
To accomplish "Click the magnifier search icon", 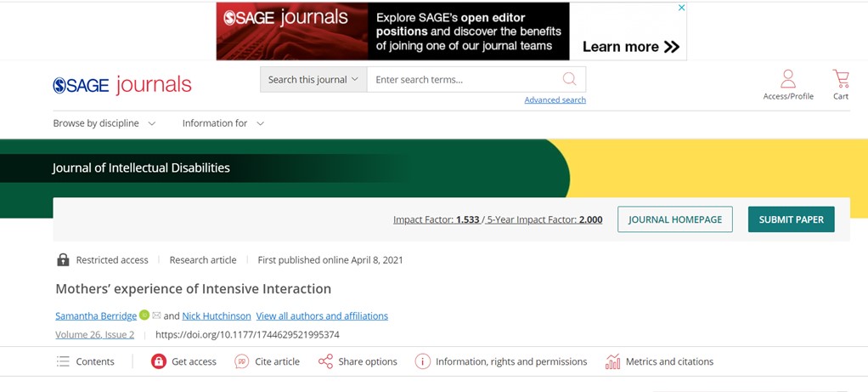I will (x=569, y=79).
